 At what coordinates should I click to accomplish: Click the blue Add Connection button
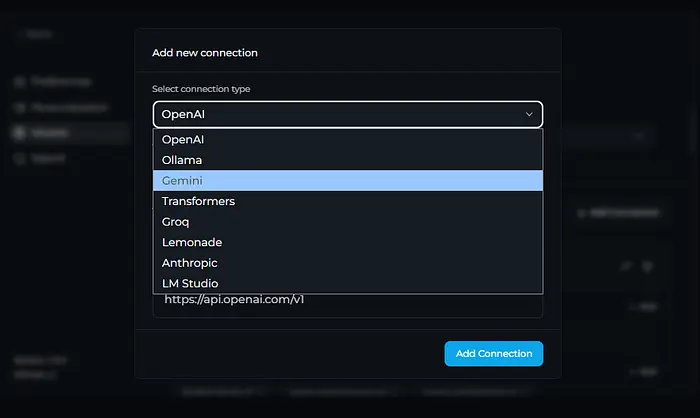494,354
